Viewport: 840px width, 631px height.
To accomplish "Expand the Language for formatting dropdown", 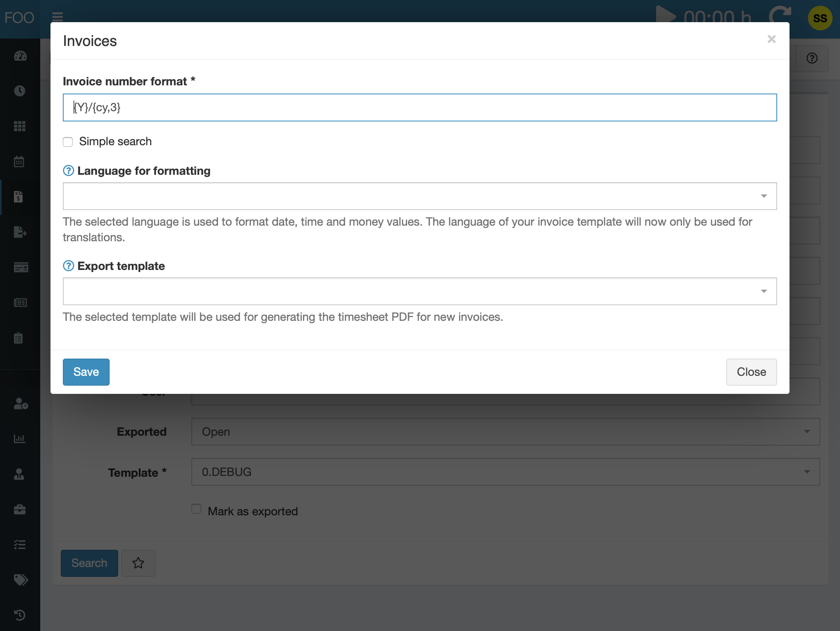I will (x=420, y=196).
